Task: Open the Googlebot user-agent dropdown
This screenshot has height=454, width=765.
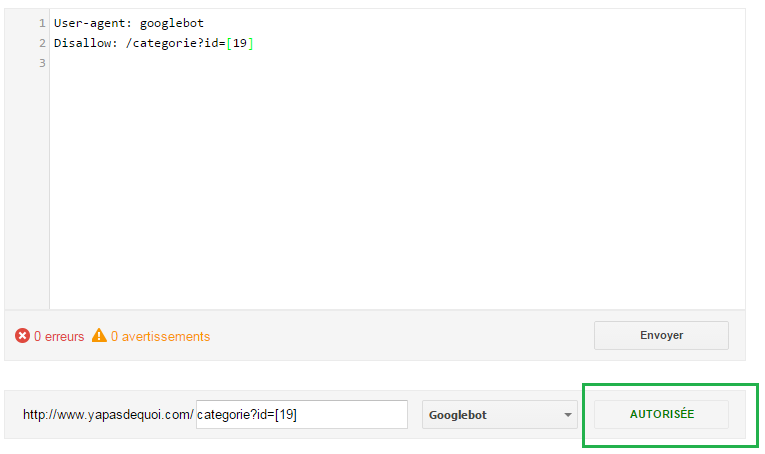Action: point(500,415)
